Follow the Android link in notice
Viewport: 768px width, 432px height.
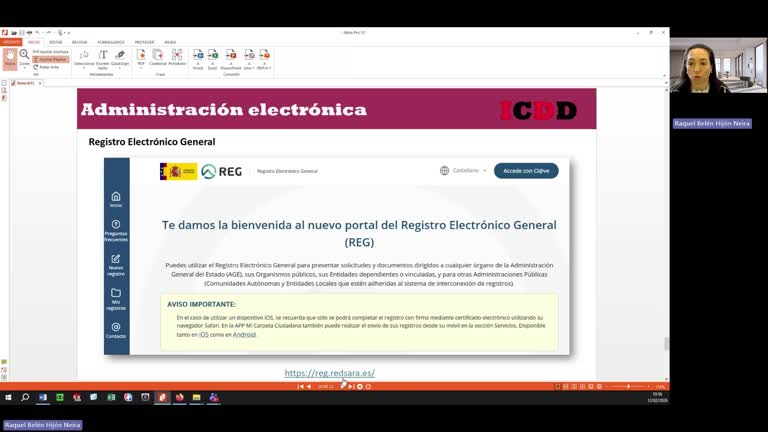tap(244, 335)
